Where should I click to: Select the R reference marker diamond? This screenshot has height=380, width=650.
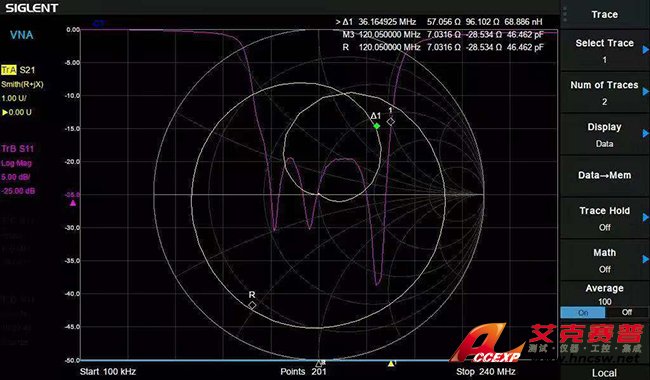tap(252, 305)
